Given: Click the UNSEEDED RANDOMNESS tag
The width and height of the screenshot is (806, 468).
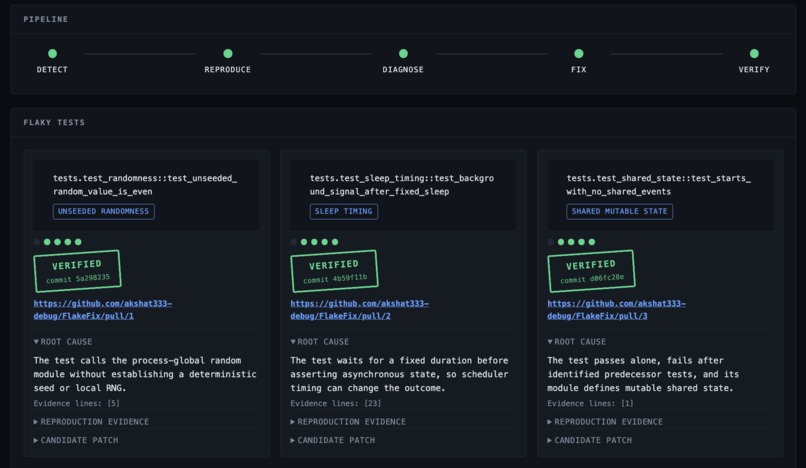Looking at the screenshot, I should pos(103,211).
